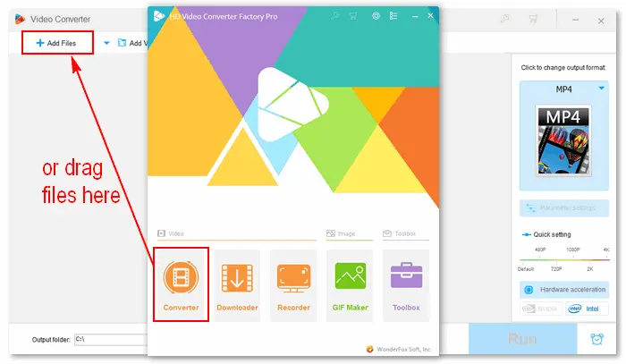
Task: Open the menu list icon in launcher
Action: [393, 16]
